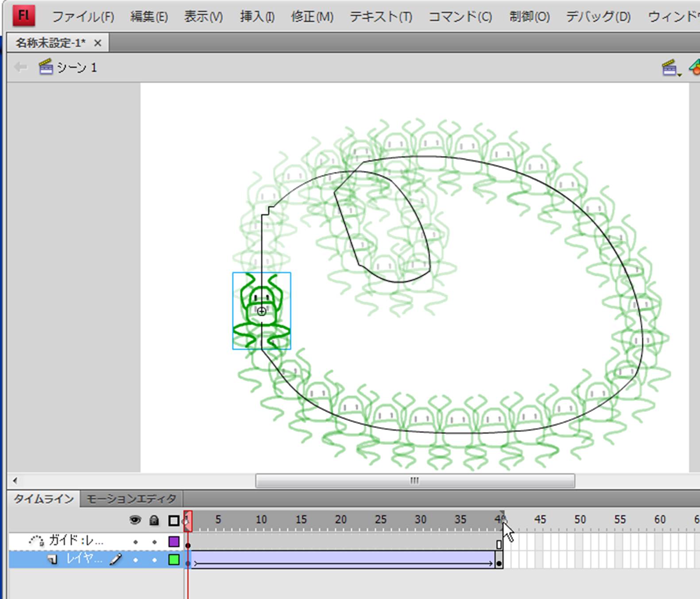Image resolution: width=700 pixels, height=599 pixels.
Task: Toggle the lock dot on the guide layer
Action: coord(154,541)
